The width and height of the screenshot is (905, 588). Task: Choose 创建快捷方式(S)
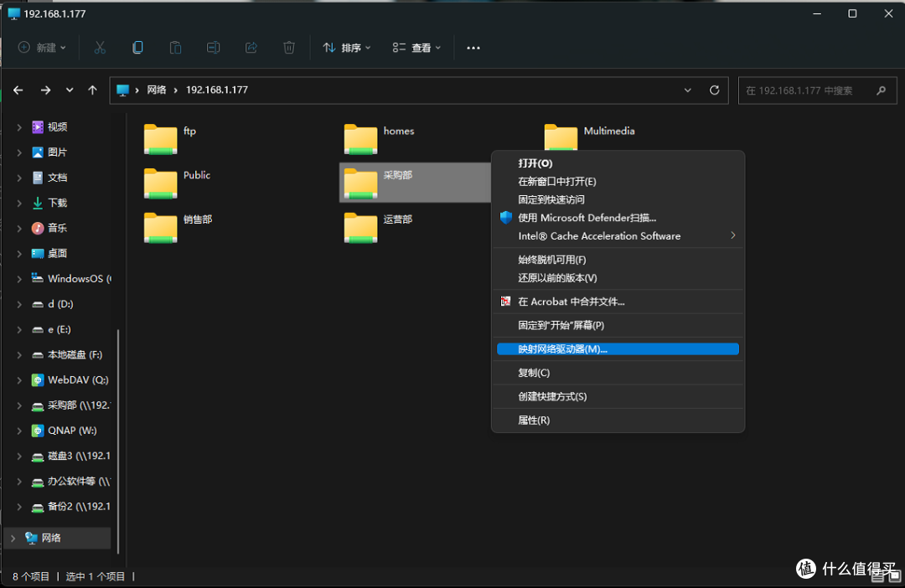coord(618,396)
